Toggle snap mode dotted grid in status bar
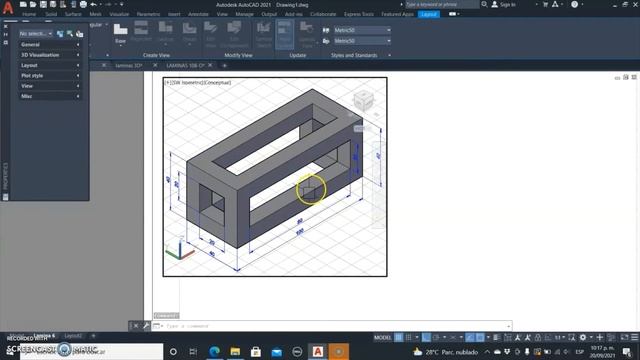This screenshot has height=360, width=640. 408,337
